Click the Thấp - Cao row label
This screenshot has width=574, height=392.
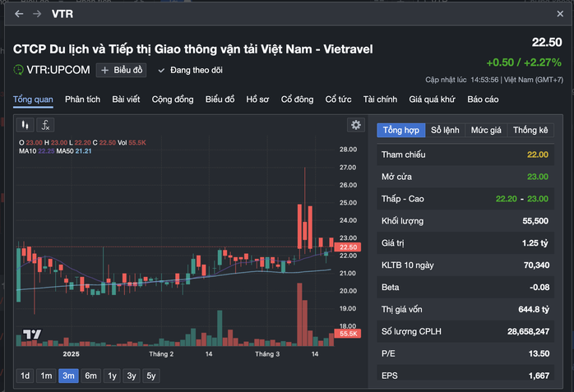(x=403, y=199)
